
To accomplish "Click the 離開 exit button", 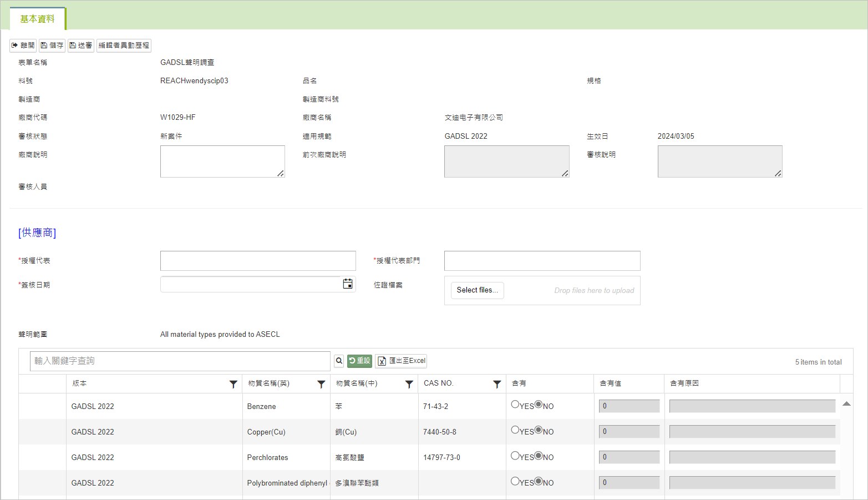I will [x=23, y=46].
